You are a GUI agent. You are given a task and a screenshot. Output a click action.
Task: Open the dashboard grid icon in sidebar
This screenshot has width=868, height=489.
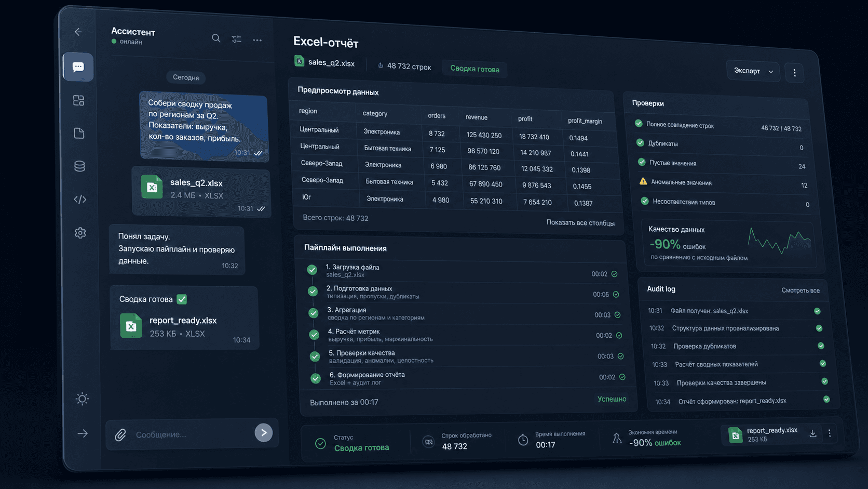(x=79, y=100)
